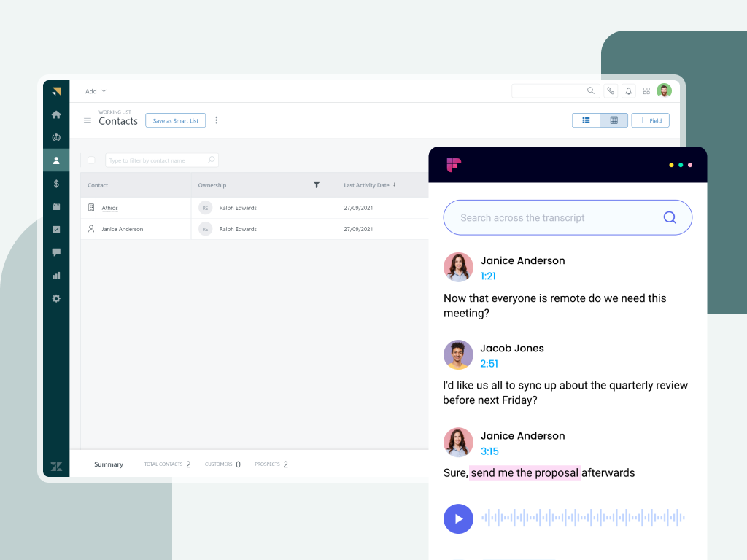Click the phone call icon in top bar
This screenshot has height=560, width=747.
[x=611, y=91]
